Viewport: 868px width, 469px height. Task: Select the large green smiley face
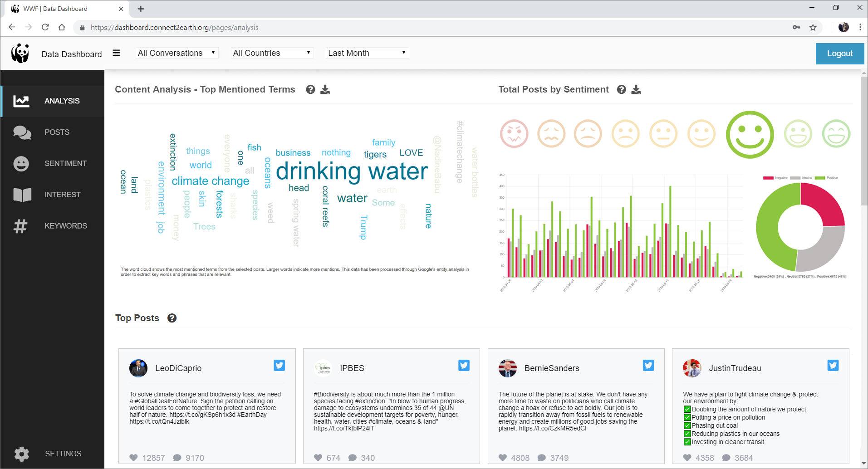pos(750,134)
